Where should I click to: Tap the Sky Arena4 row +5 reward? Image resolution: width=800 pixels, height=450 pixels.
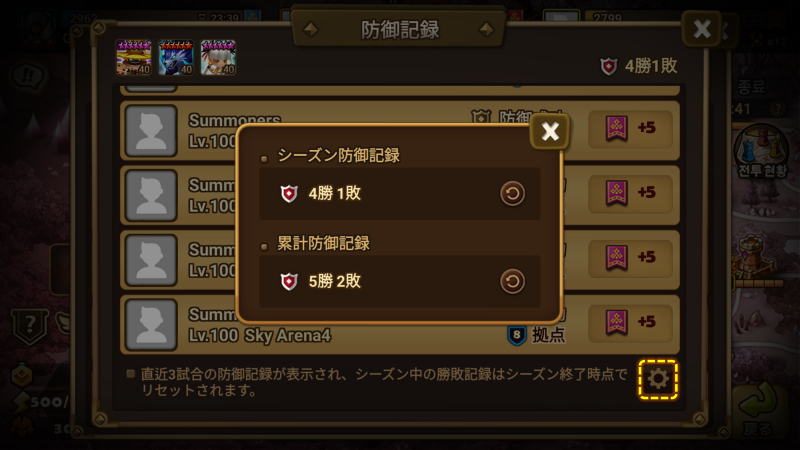click(x=630, y=322)
